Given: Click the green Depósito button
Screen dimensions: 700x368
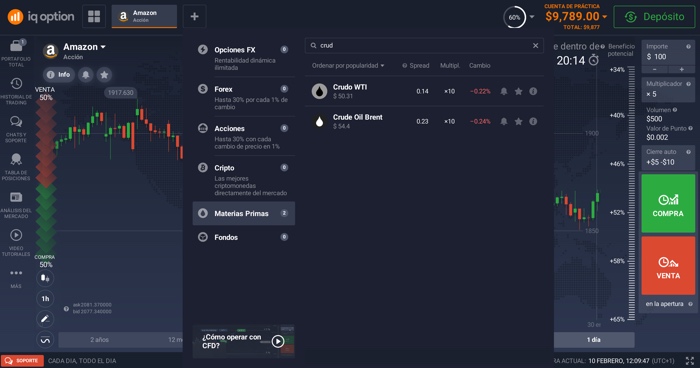Looking at the screenshot, I should coord(654,17).
